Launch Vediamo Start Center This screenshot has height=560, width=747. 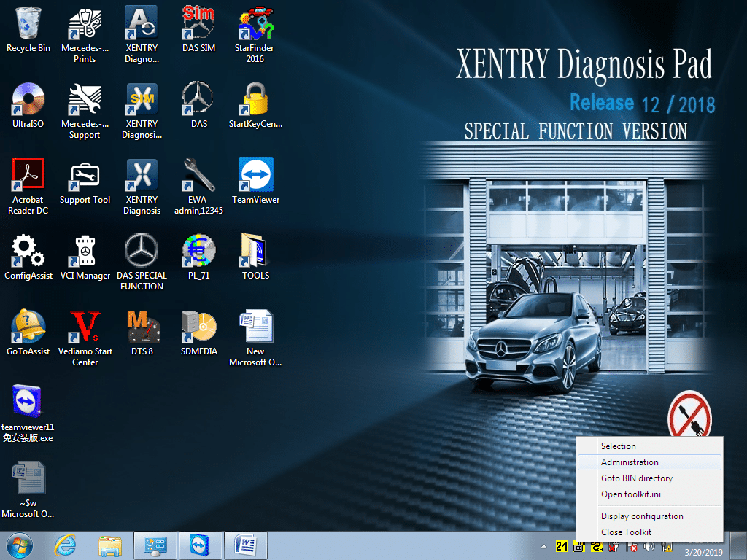pyautogui.click(x=85, y=328)
